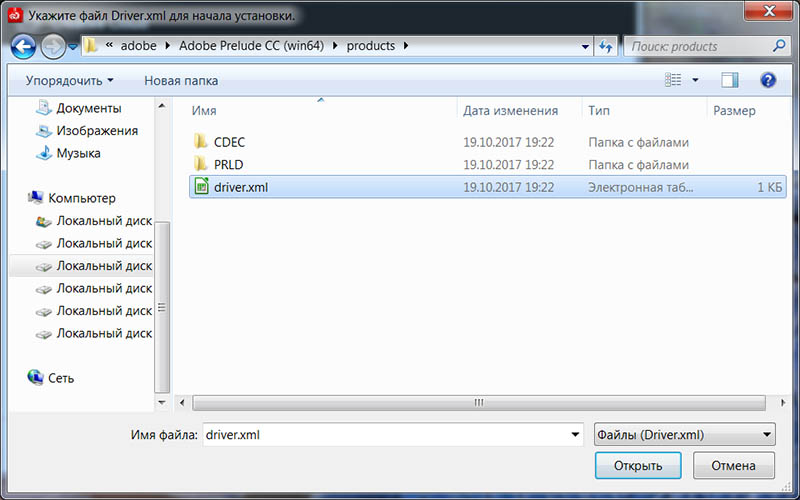
Task: Click the products breadcrumb segment
Action: point(371,46)
